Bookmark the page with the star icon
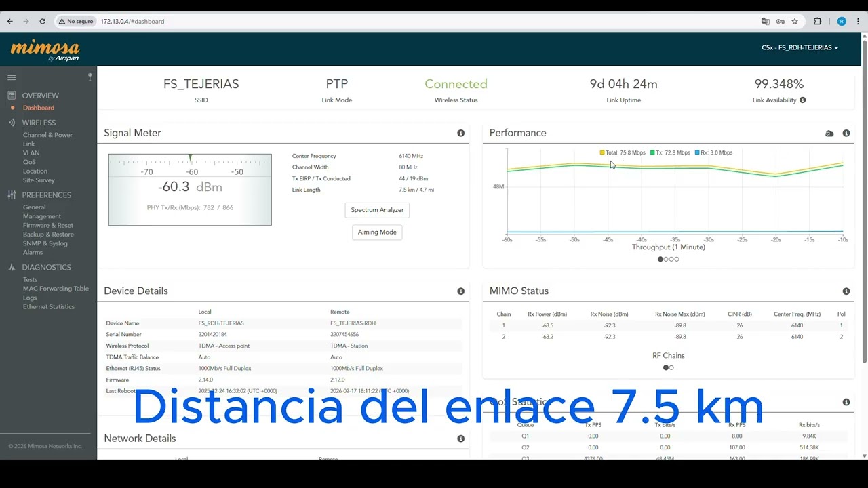Screen dimensions: 868x488 (x=795, y=21)
